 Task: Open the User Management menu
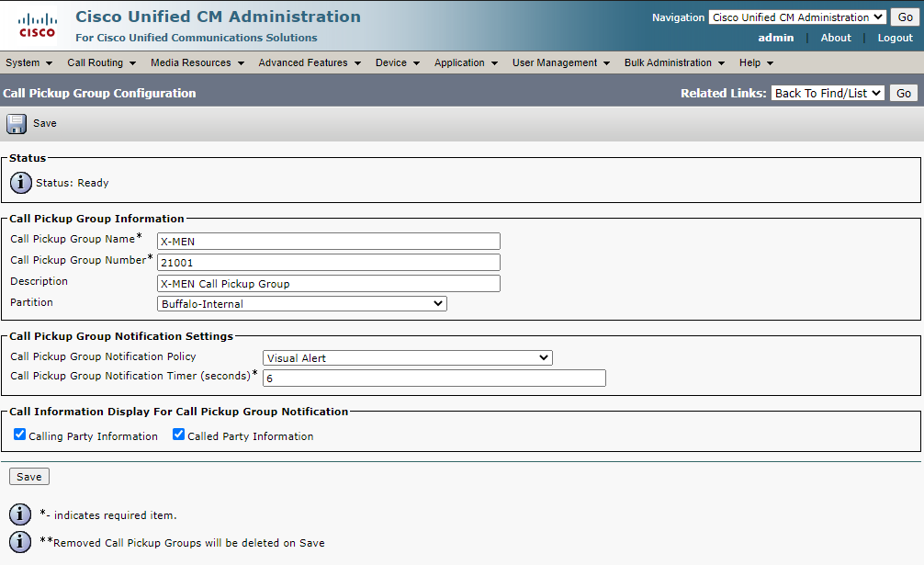pyautogui.click(x=560, y=63)
